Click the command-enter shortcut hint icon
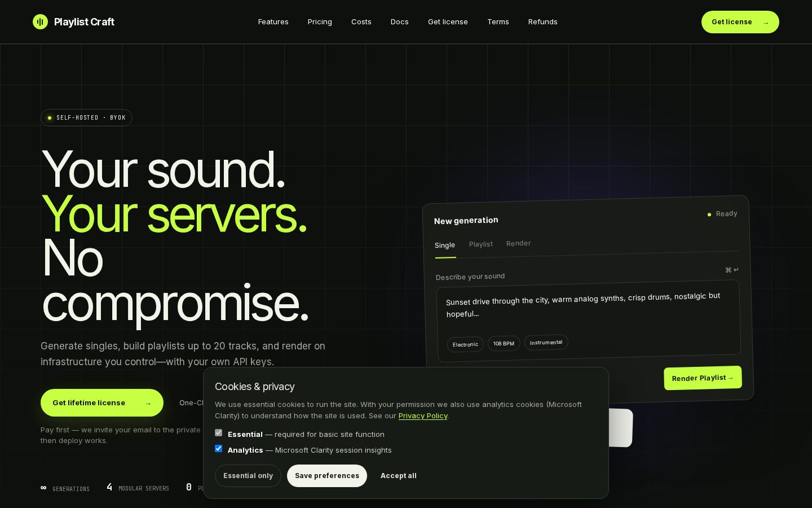This screenshot has width=812, height=508. click(x=732, y=270)
